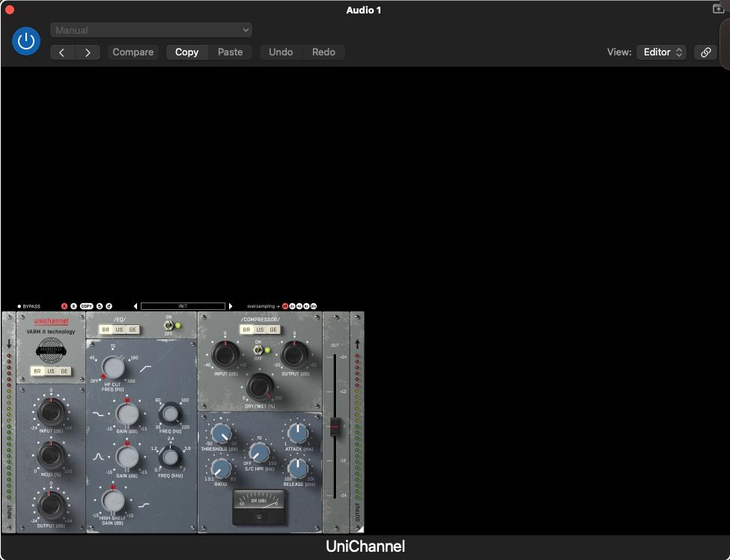730x560 pixels.
Task: Select the GE model in the Compressor section
Action: point(273,330)
